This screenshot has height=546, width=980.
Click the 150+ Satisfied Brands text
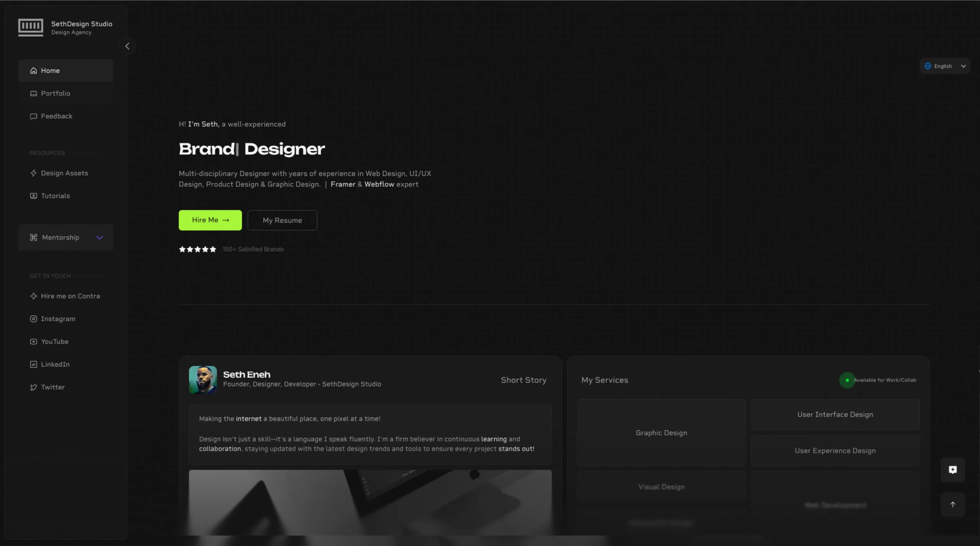tap(253, 249)
